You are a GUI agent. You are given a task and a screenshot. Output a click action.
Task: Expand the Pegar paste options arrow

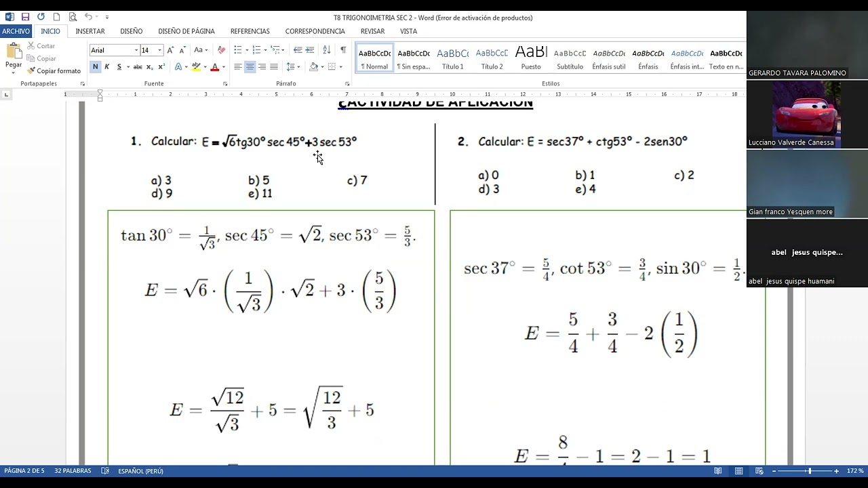pos(14,71)
